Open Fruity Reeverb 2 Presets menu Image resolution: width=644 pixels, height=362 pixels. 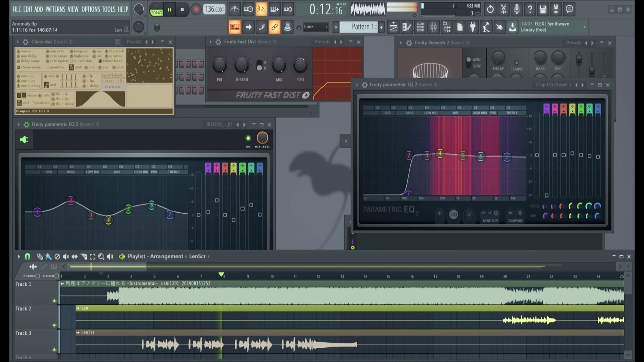pos(574,43)
